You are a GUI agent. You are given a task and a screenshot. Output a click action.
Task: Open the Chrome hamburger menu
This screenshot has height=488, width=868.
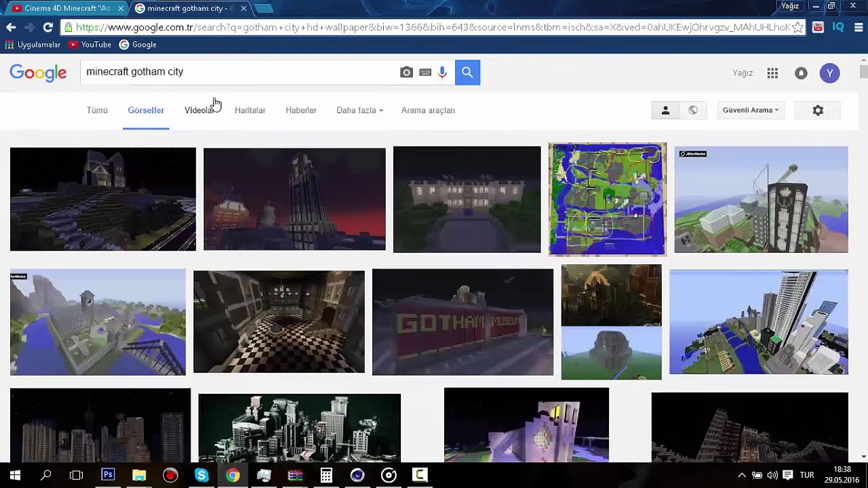pos(859,27)
